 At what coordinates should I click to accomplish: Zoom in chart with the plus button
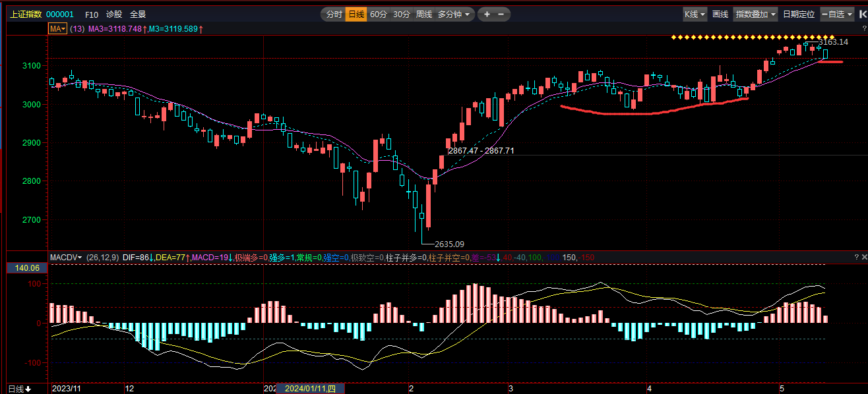coord(487,14)
